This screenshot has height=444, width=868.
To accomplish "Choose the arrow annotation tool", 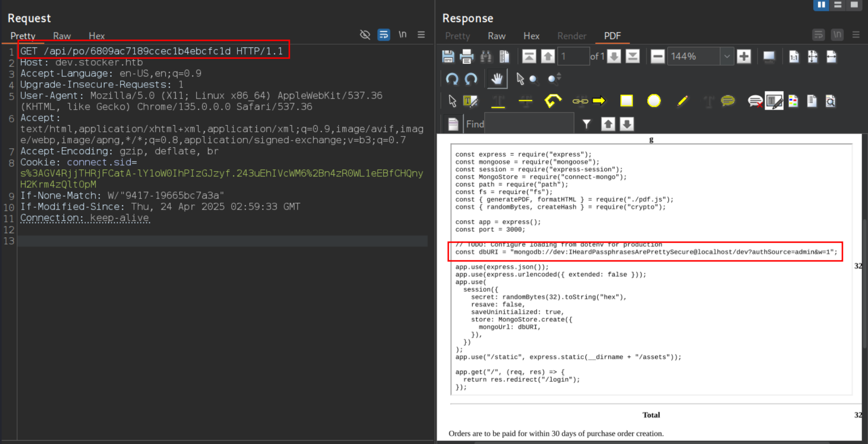I will [600, 101].
